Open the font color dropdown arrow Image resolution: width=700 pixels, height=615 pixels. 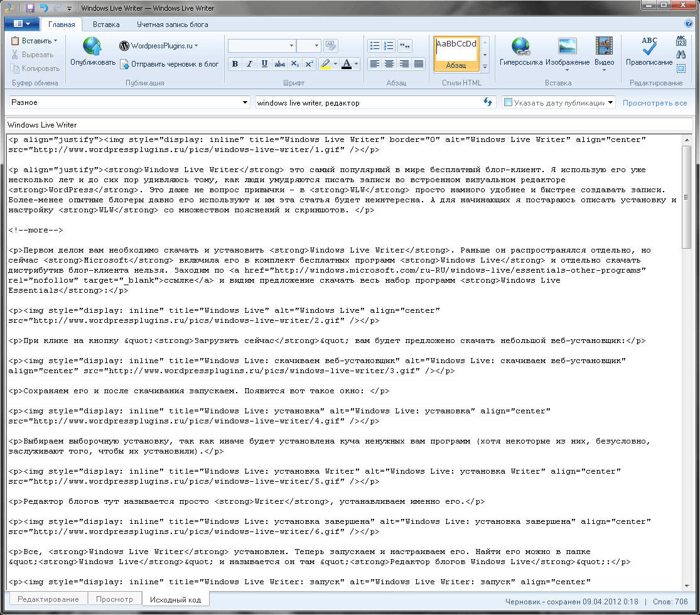[356, 64]
